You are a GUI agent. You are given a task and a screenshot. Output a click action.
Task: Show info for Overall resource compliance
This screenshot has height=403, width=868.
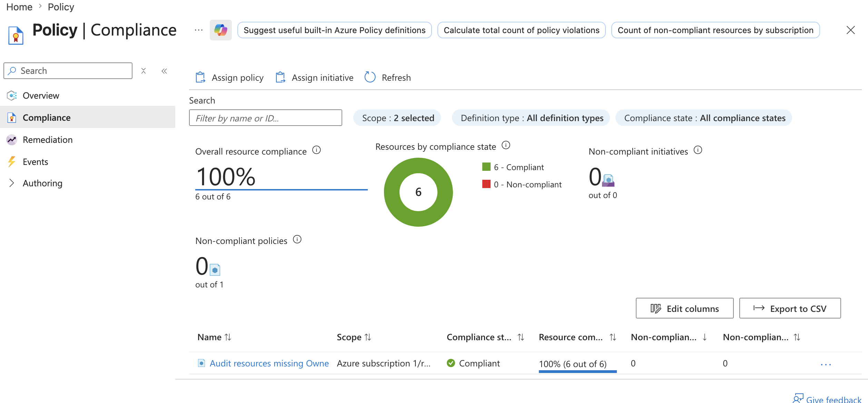pyautogui.click(x=316, y=150)
